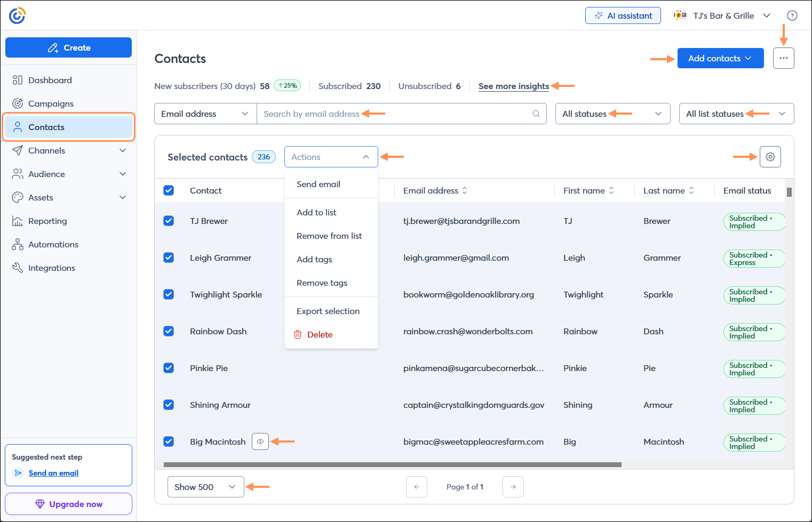Choose Delete from the Actions menu
812x522 pixels.
click(x=320, y=334)
